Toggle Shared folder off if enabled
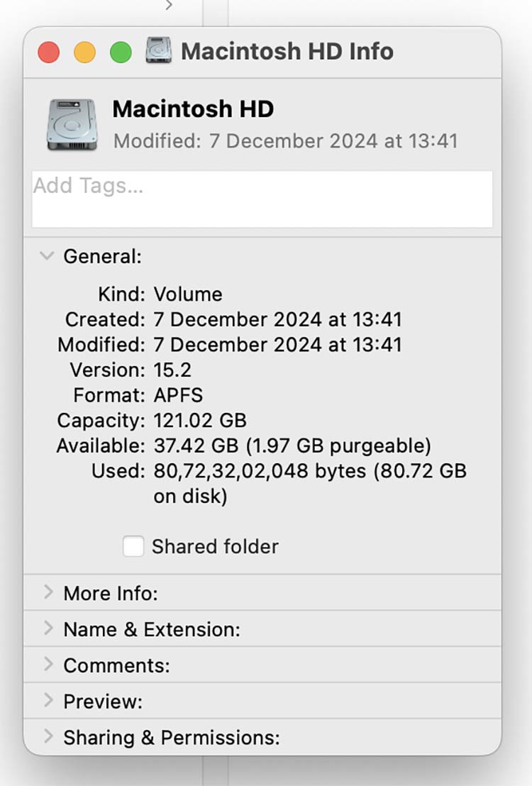 [x=132, y=546]
